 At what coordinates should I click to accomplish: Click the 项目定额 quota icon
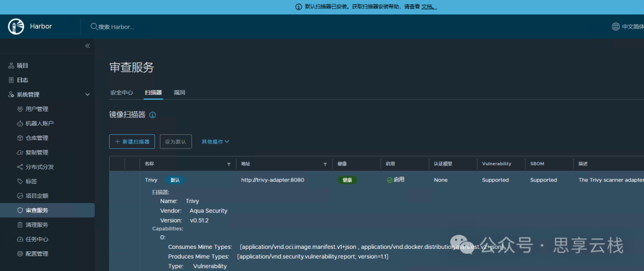[x=20, y=196]
